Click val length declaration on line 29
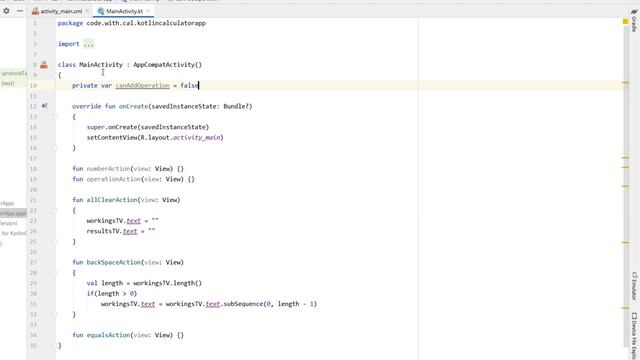This screenshot has height=360, width=640. 144,283
